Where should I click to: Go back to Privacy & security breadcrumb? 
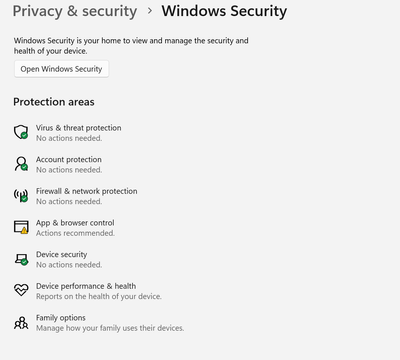coord(75,11)
